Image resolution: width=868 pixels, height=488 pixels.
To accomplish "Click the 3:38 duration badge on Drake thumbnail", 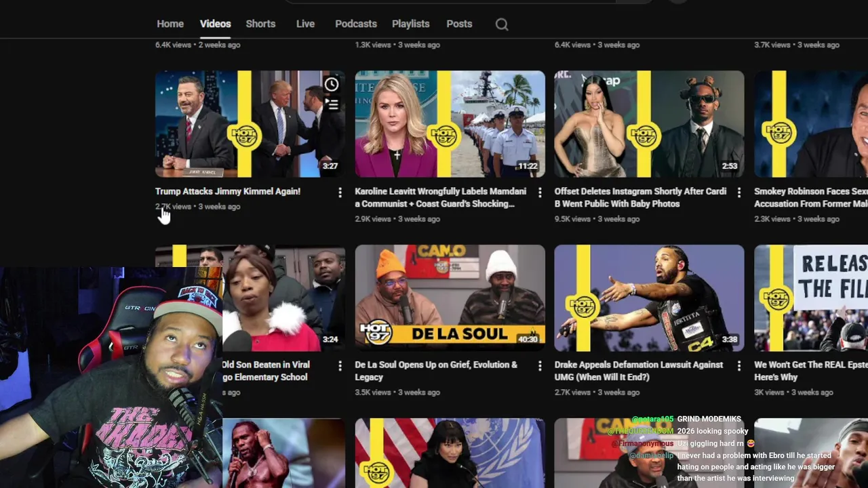I will tap(730, 340).
